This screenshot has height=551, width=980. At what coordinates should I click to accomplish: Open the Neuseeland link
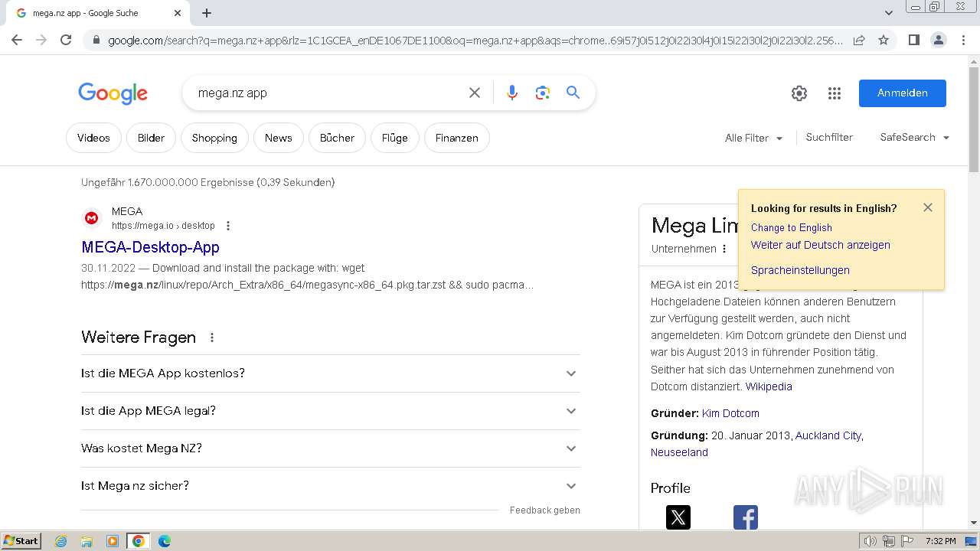pyautogui.click(x=679, y=452)
